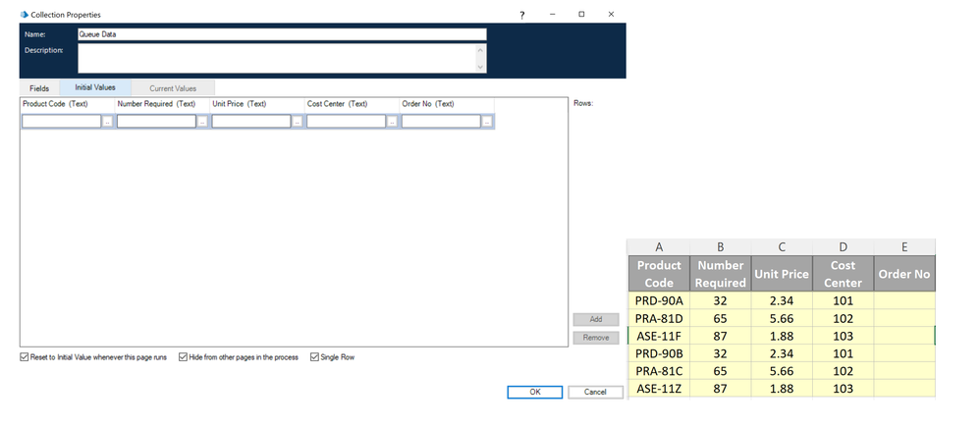The width and height of the screenshot is (980, 428).
Task: Toggle Hide from other pages in the process
Action: point(183,357)
